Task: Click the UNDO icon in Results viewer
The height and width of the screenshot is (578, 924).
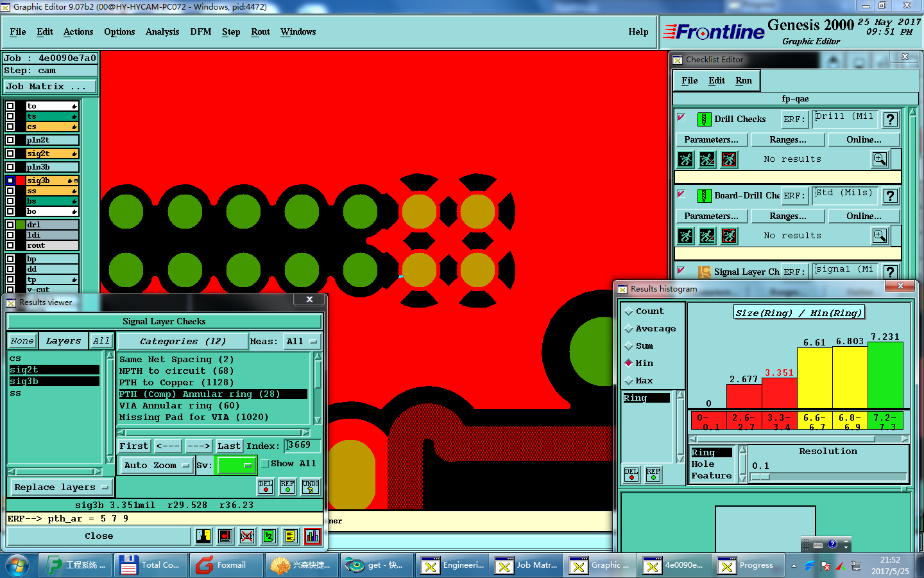Action: 311,487
